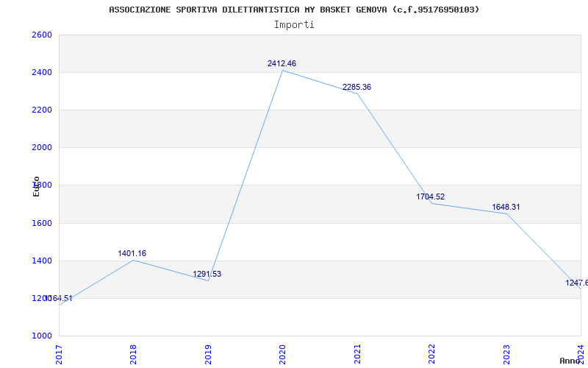The width and height of the screenshot is (588, 368).
Task: Click the 2020 x-axis year label
Action: tap(282, 355)
